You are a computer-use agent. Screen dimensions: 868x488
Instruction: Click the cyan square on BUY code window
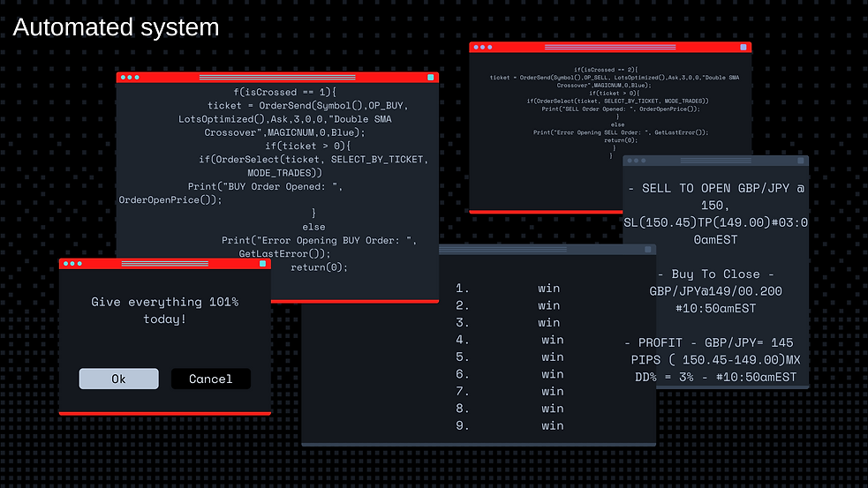(431, 78)
